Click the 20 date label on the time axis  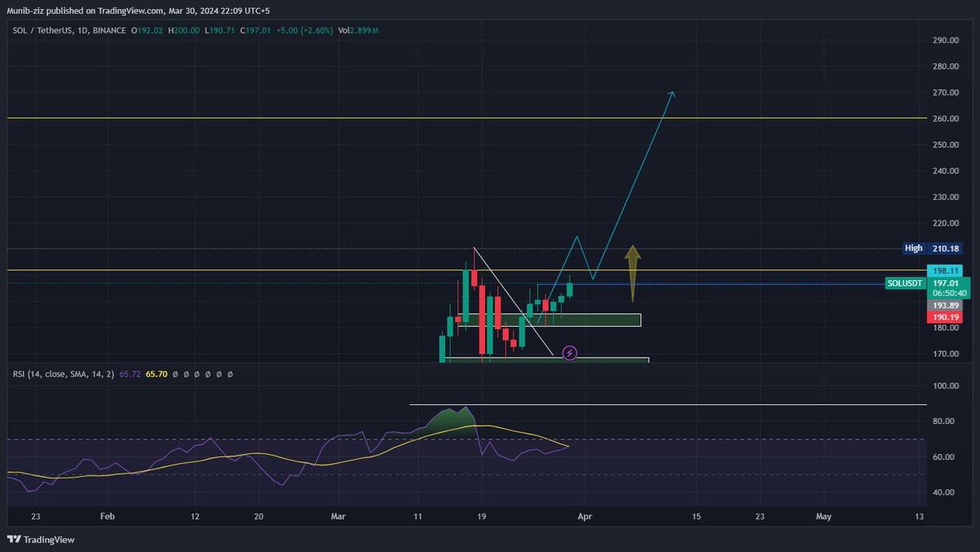tap(258, 516)
